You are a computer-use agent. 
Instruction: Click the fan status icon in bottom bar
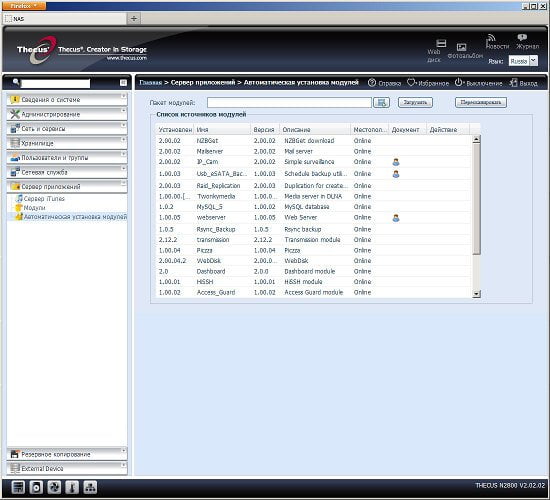[54, 487]
